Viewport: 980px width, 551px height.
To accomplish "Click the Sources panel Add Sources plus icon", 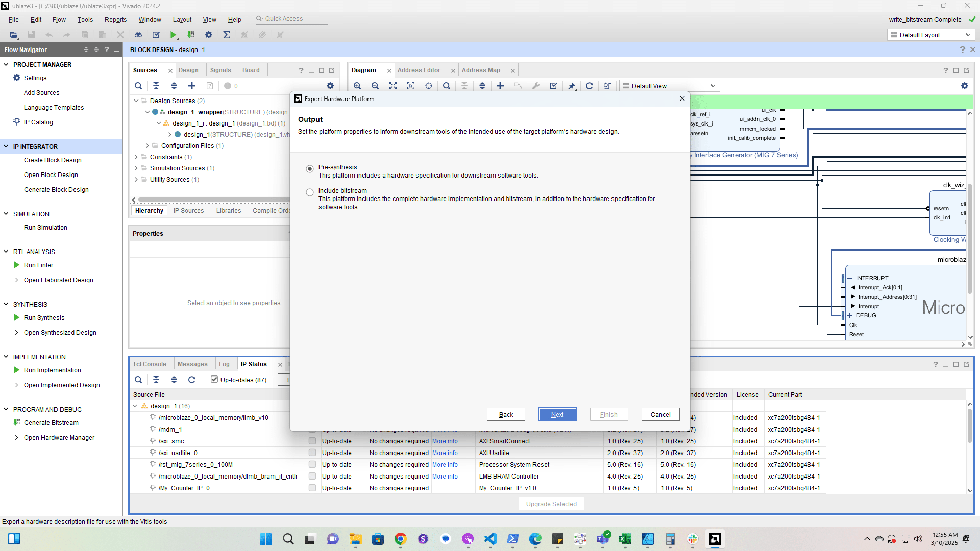I will pyautogui.click(x=192, y=86).
